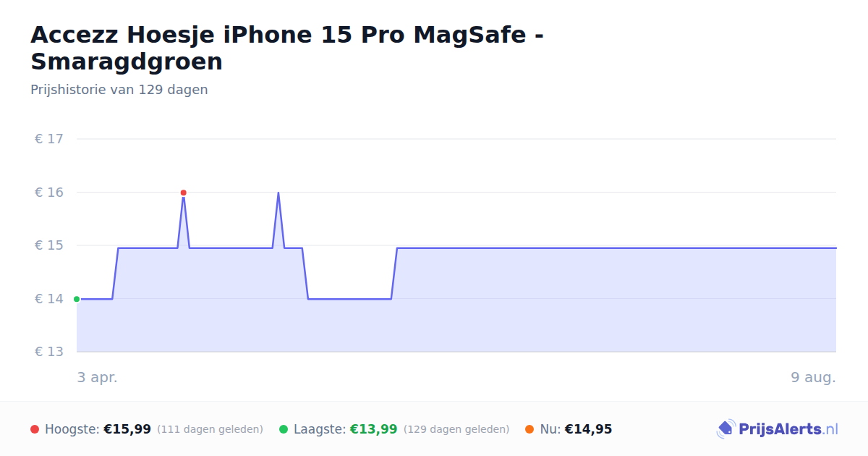Viewport: 868px width, 456px height.
Task: Click the red Hoogste legend dot
Action: pos(35,429)
